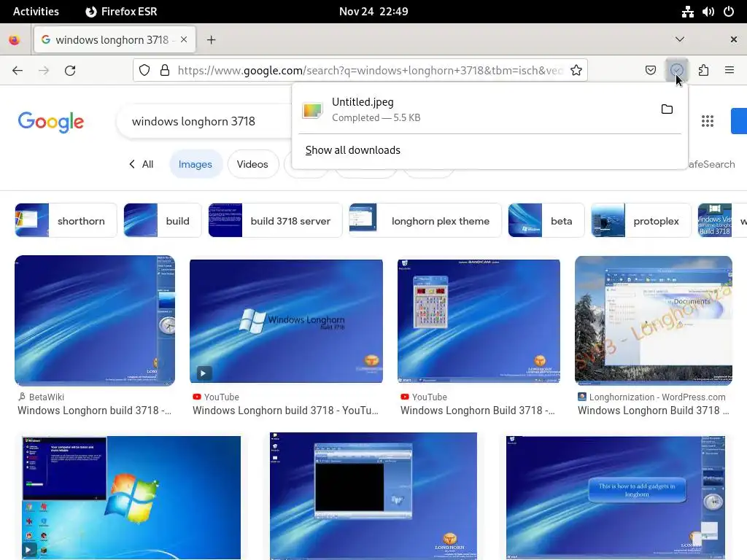Screen dimensions: 747x560
Task: Open the tracking protection shield icon
Action: 144,71
